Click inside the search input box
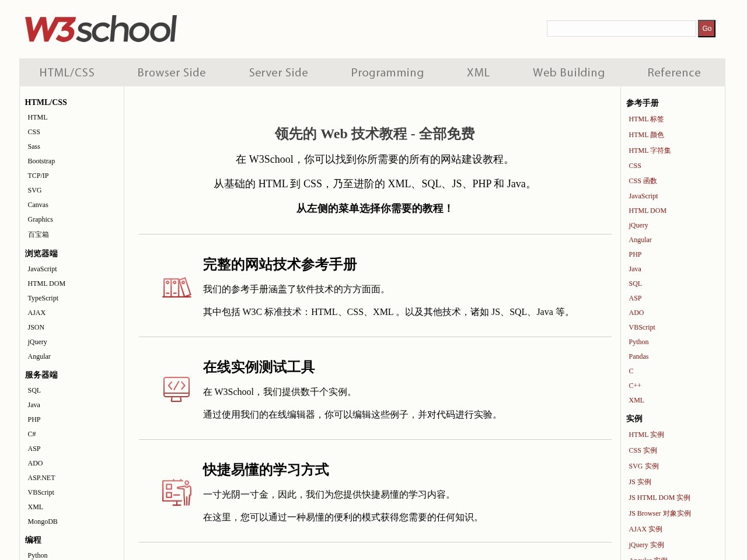747x560 pixels. click(x=621, y=28)
